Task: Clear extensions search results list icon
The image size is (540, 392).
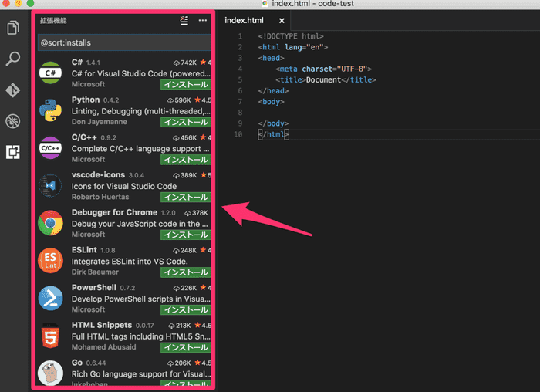Action: tap(184, 21)
